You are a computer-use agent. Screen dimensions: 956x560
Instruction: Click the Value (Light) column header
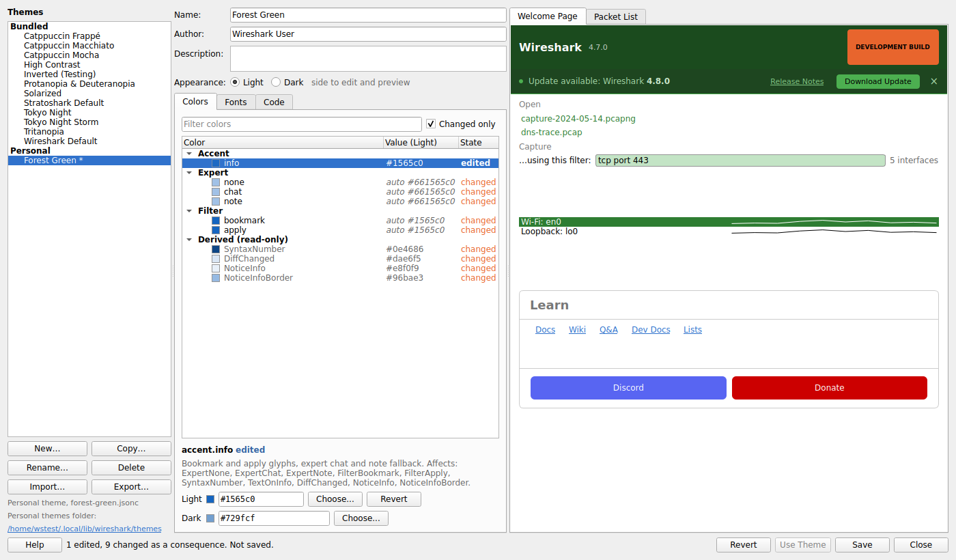tap(420, 143)
